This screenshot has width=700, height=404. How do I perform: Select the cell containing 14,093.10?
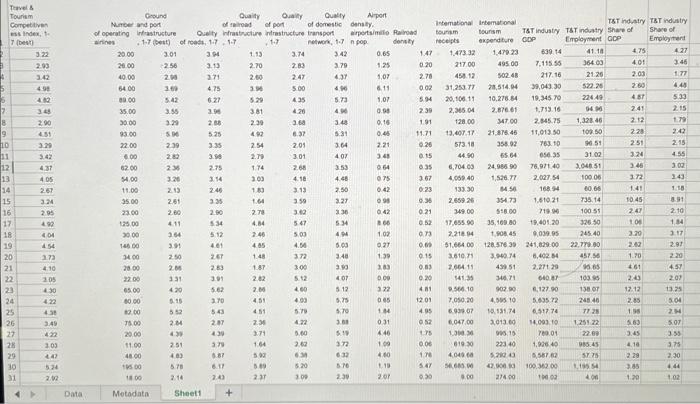(x=541, y=322)
